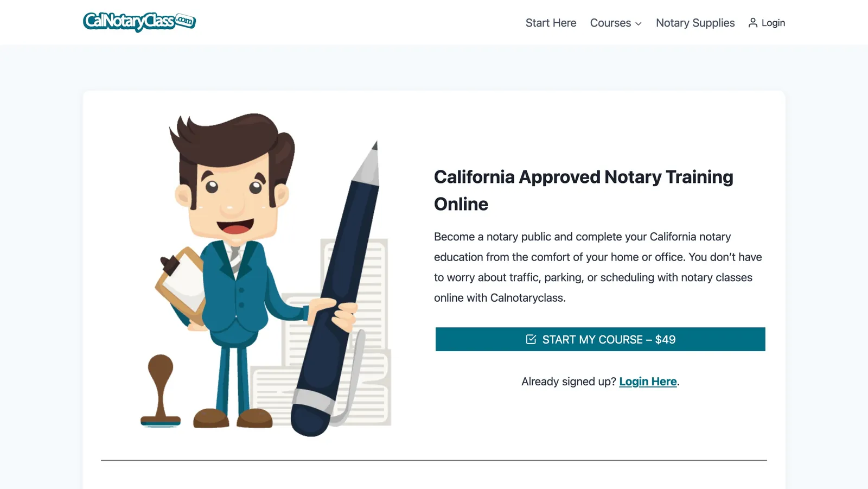This screenshot has height=489, width=868.
Task: Click the horizontal divider below the hero section
Action: (x=434, y=459)
